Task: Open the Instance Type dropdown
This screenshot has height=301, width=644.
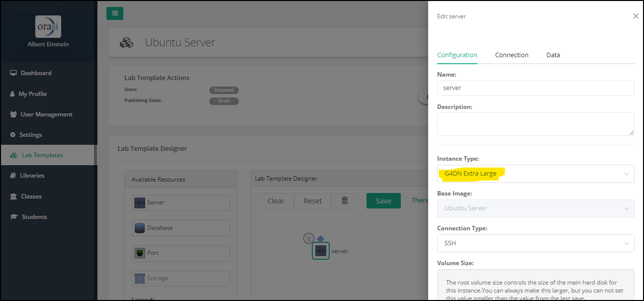Action: coord(536,174)
